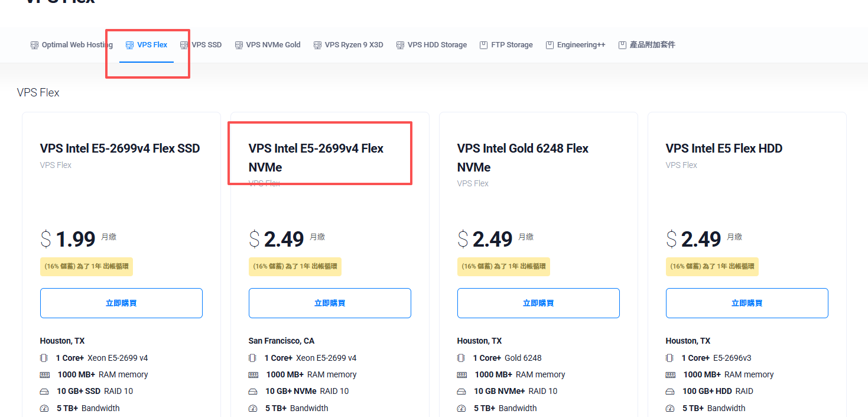The height and width of the screenshot is (417, 868).
Task: Click the server icon next to VPS NVMe Gold
Action: 239,44
